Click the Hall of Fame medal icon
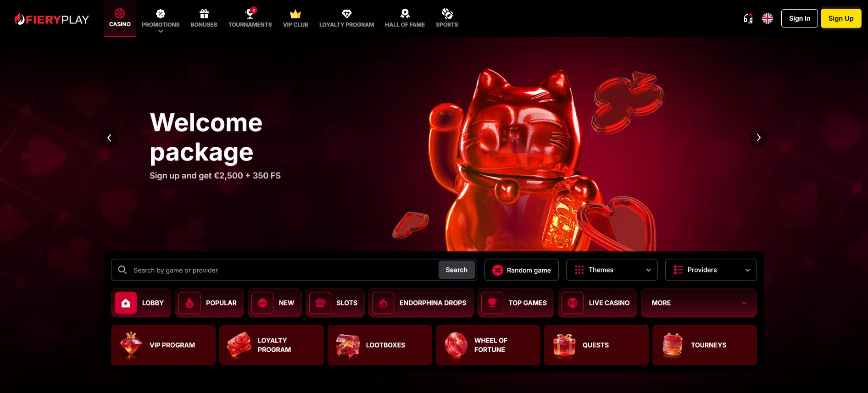 coord(405,14)
